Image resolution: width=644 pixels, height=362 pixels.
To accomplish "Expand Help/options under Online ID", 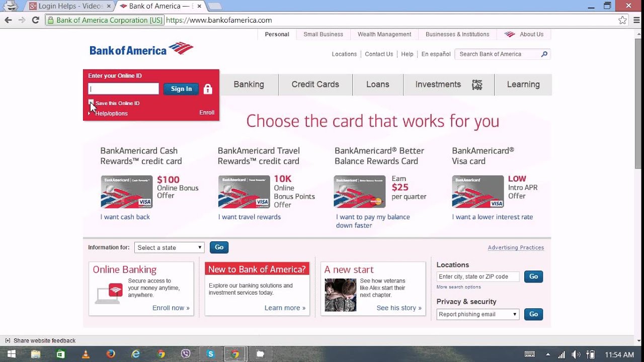I will click(108, 114).
